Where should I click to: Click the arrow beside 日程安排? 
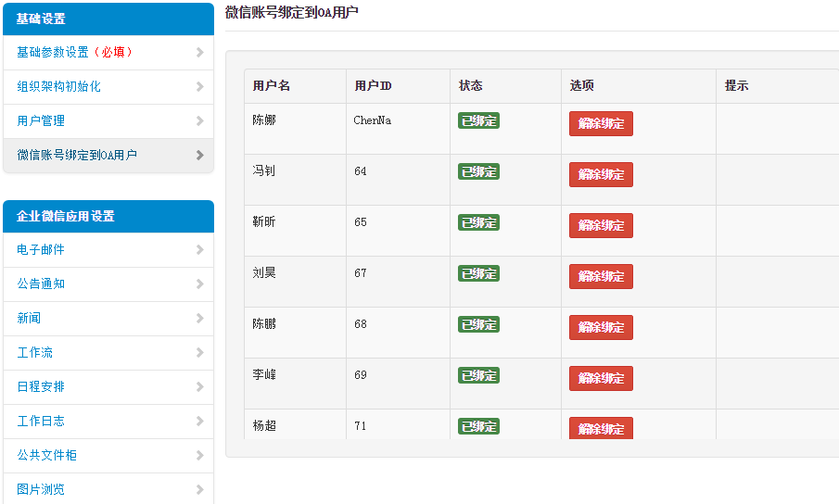tap(200, 387)
